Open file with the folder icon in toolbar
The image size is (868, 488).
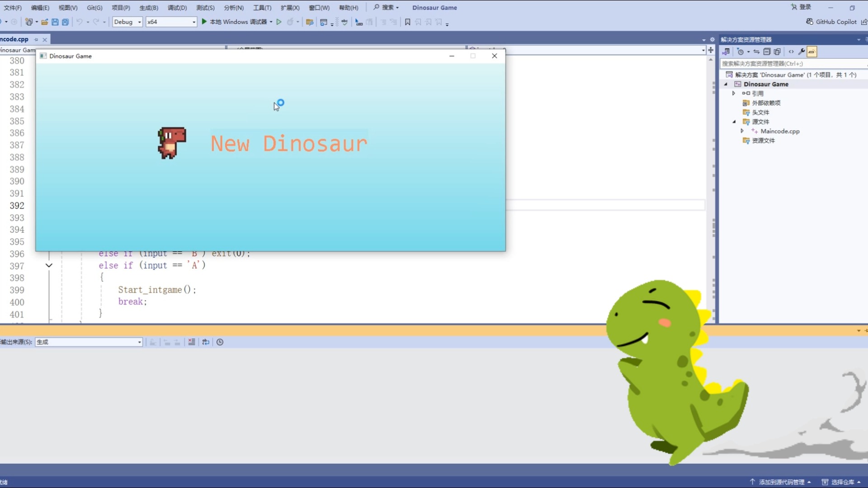(44, 22)
